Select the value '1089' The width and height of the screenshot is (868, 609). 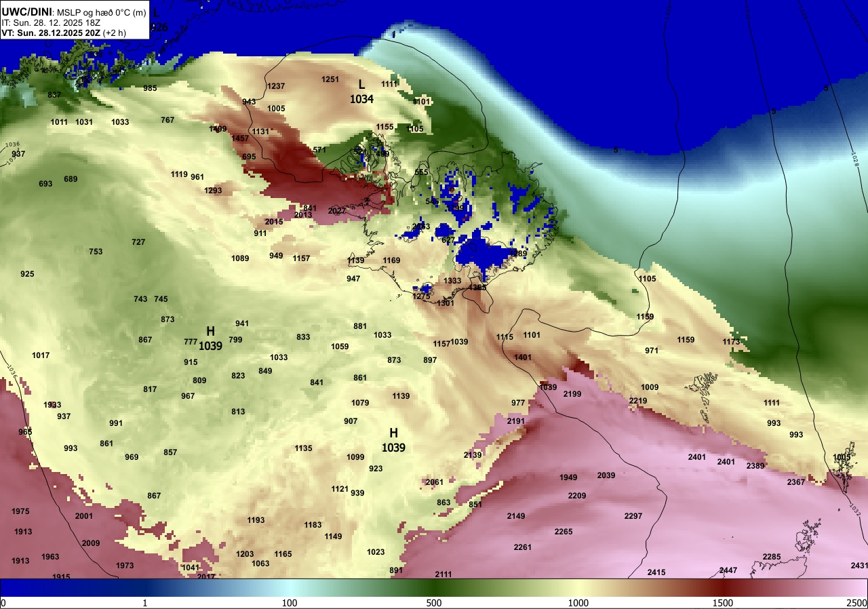(240, 258)
